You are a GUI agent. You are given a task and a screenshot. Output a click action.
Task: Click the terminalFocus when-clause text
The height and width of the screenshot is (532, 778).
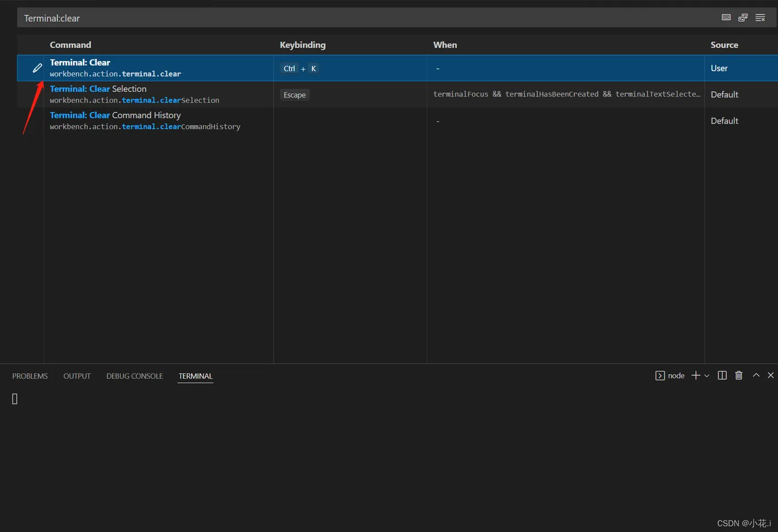[x=566, y=94]
